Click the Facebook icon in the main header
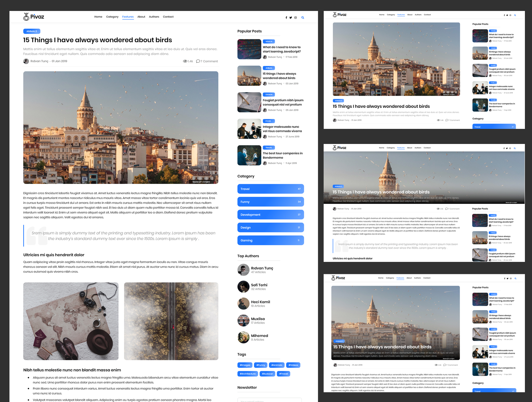Screen dimensions: 532x402 point(286,18)
